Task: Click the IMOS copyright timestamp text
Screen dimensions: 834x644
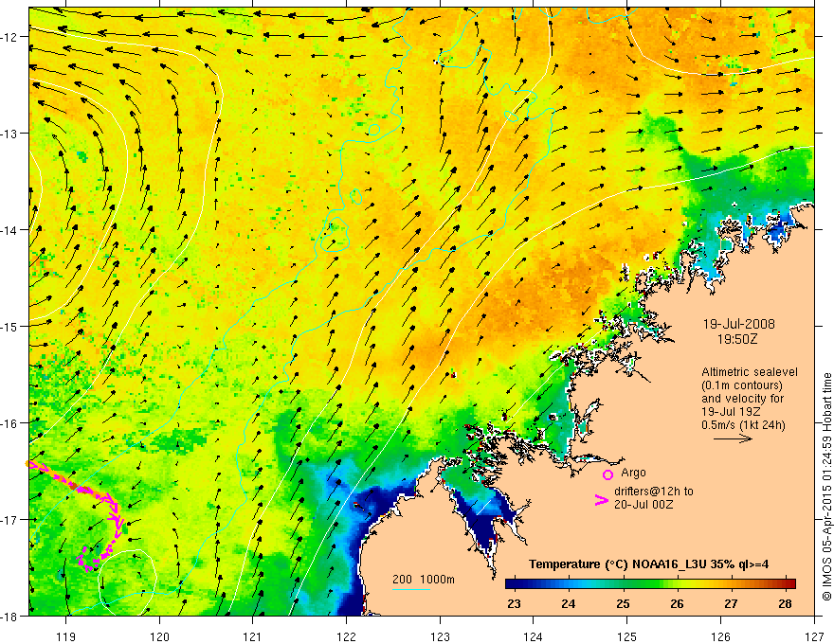Action: [x=826, y=487]
